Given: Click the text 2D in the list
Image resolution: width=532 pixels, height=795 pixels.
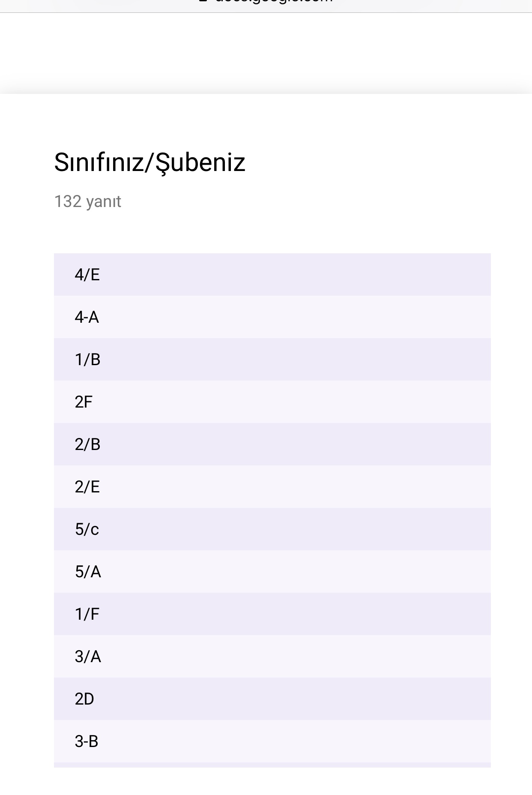Looking at the screenshot, I should click(x=84, y=699).
